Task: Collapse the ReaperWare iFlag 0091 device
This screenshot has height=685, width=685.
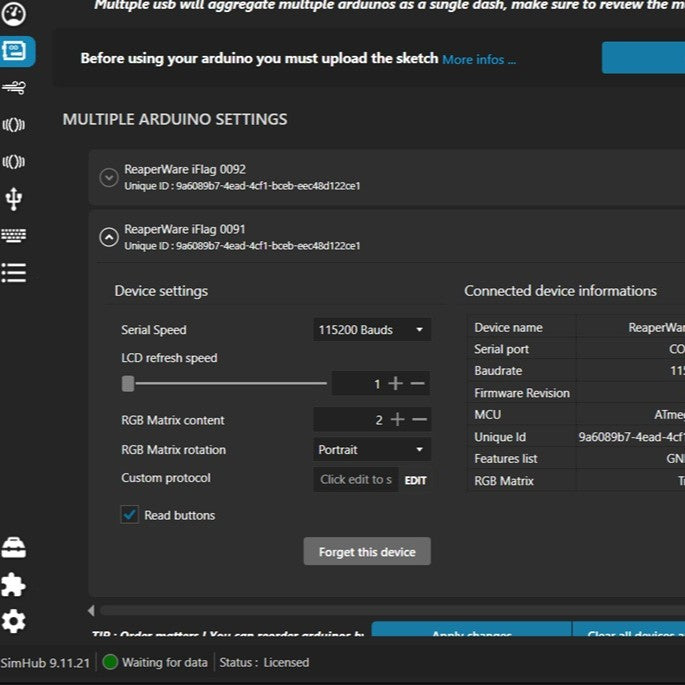Action: click(x=109, y=237)
